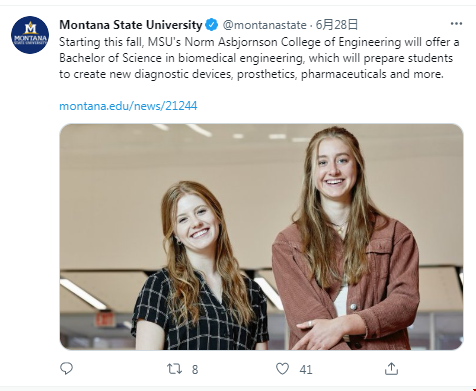The image size is (476, 391).
Task: Click the reply speech bubble icon
Action: click(66, 369)
